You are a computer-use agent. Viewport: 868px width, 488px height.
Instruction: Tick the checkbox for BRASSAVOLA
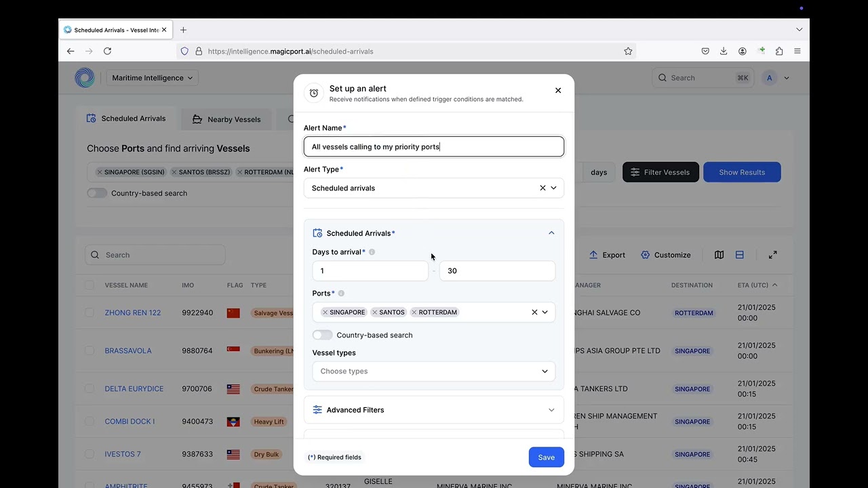point(90,350)
